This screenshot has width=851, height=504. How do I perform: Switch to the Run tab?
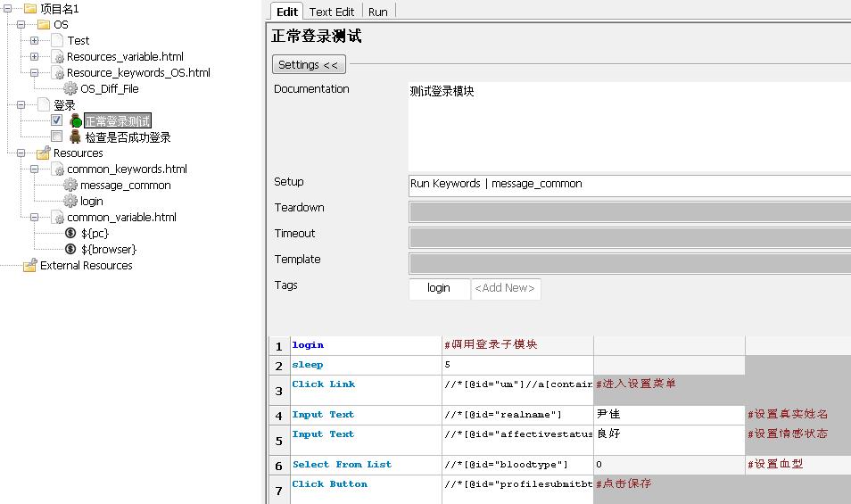378,12
